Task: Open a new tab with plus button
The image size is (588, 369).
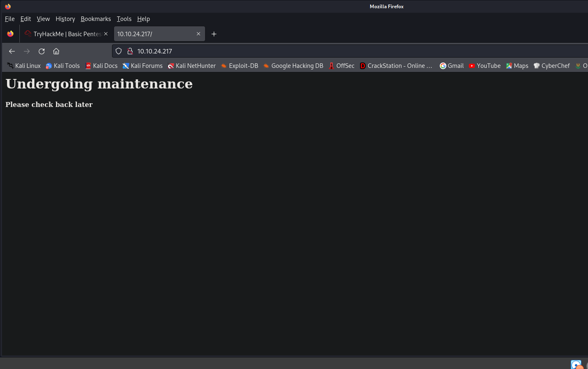Action: 214,34
